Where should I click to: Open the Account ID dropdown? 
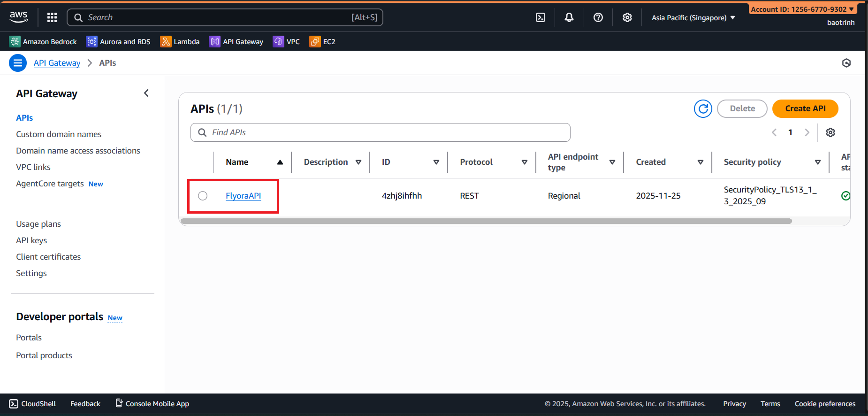click(x=802, y=9)
